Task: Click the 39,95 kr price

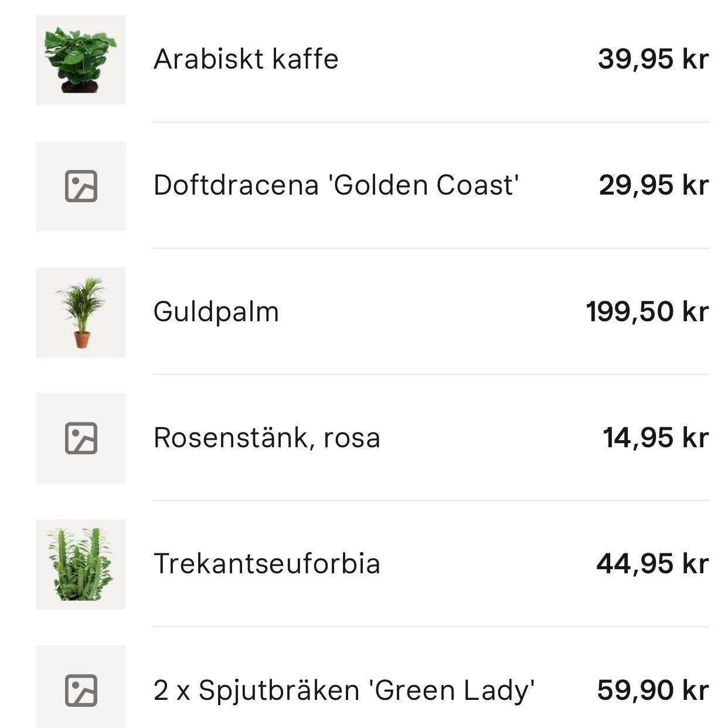Action: (x=653, y=59)
